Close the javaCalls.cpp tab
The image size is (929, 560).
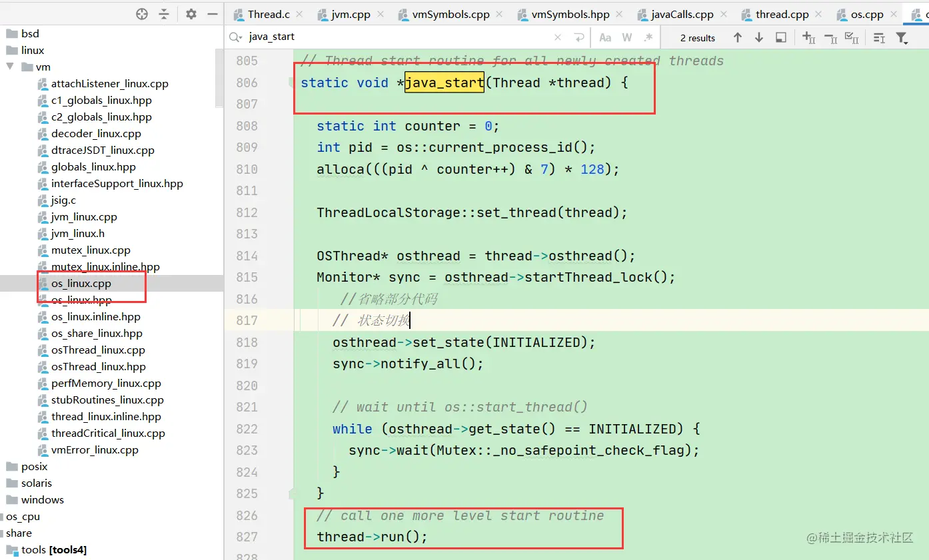click(724, 14)
